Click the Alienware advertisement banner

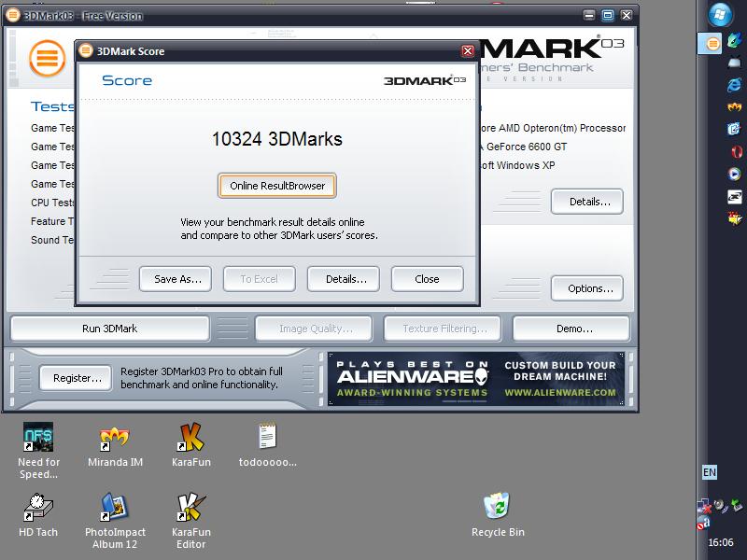476,379
